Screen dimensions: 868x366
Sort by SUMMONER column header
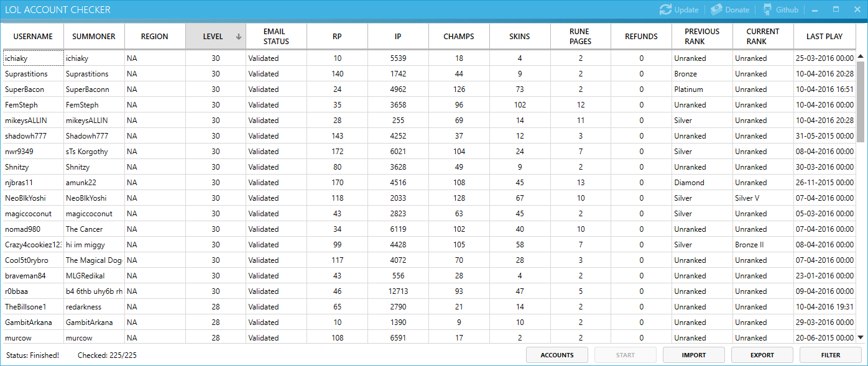(94, 37)
